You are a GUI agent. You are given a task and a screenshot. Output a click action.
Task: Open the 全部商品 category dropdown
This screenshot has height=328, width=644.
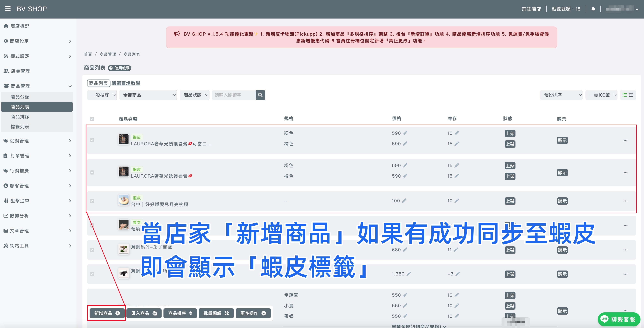(148, 95)
